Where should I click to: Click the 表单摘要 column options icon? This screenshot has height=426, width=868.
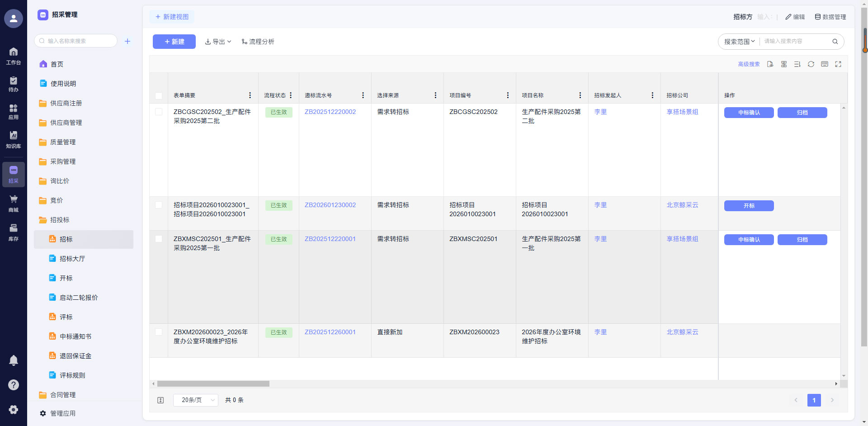click(x=250, y=95)
